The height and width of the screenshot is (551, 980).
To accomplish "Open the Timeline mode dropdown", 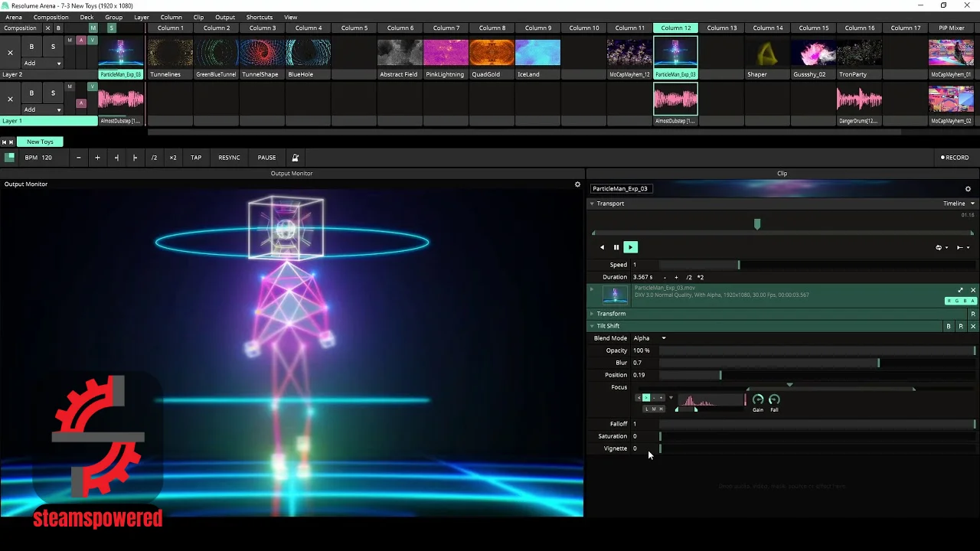I will (x=959, y=204).
